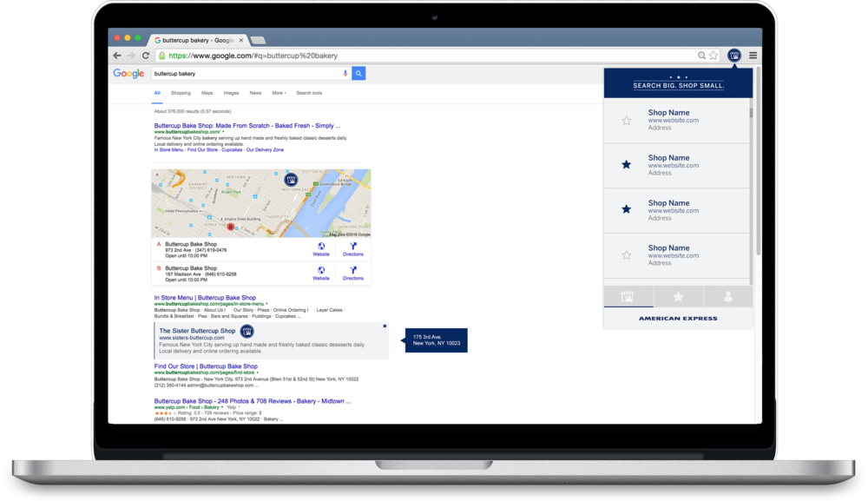The width and height of the screenshot is (868, 501).
Task: Toggle the small star on Sister Buttercup Shop result
Action: (x=385, y=326)
